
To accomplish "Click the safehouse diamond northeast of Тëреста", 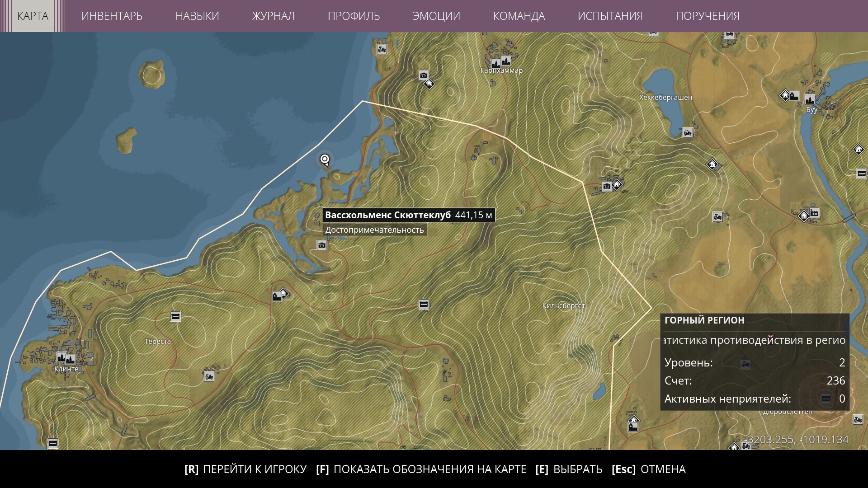I will coord(283,294).
